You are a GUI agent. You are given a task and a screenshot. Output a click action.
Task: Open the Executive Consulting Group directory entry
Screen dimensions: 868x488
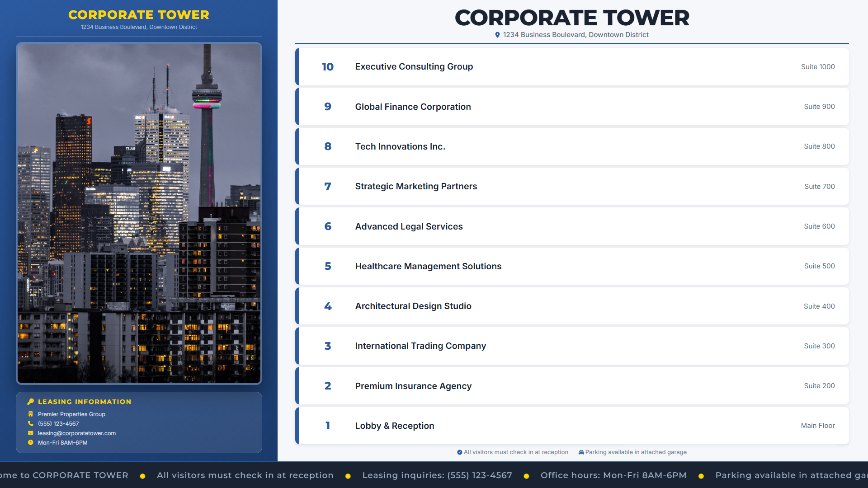(x=572, y=66)
